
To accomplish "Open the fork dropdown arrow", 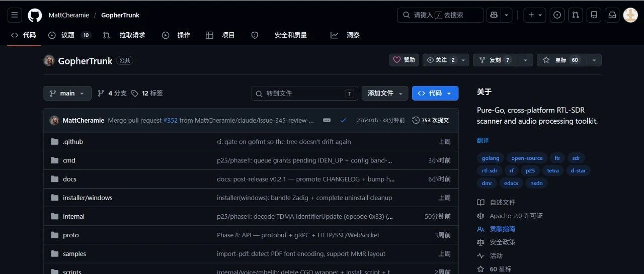I will tap(525, 60).
